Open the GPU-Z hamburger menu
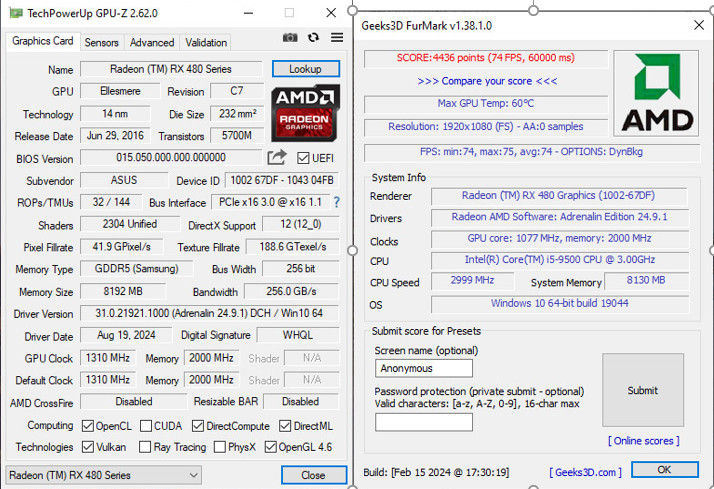Image resolution: width=714 pixels, height=489 pixels. tap(337, 37)
